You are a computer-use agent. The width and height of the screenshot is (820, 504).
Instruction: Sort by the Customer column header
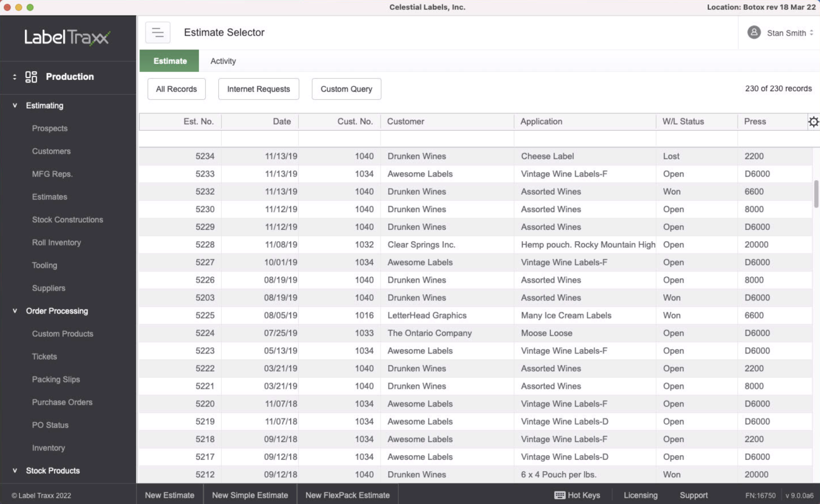[447, 122]
